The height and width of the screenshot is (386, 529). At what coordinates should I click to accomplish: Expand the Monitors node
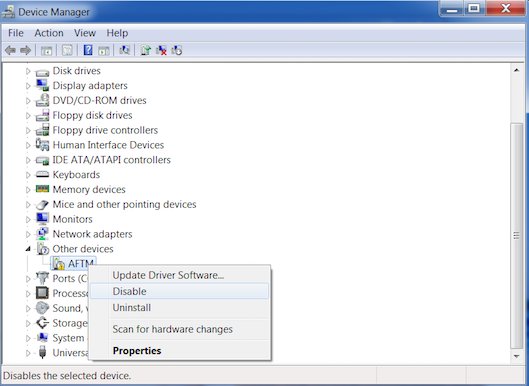coord(28,220)
